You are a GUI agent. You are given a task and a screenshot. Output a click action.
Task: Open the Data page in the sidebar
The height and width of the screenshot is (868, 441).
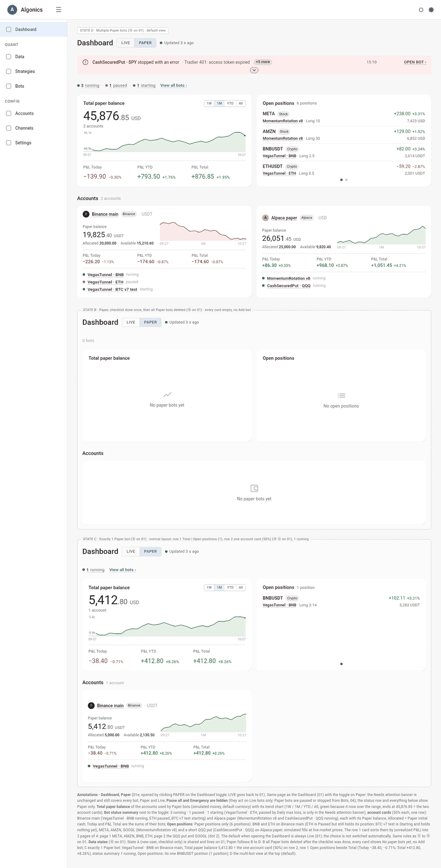click(34, 56)
